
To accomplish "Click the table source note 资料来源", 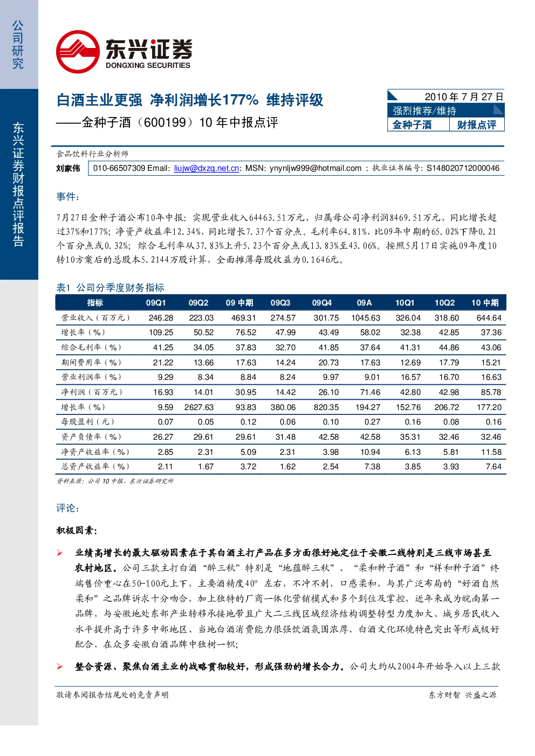I will click(x=115, y=481).
